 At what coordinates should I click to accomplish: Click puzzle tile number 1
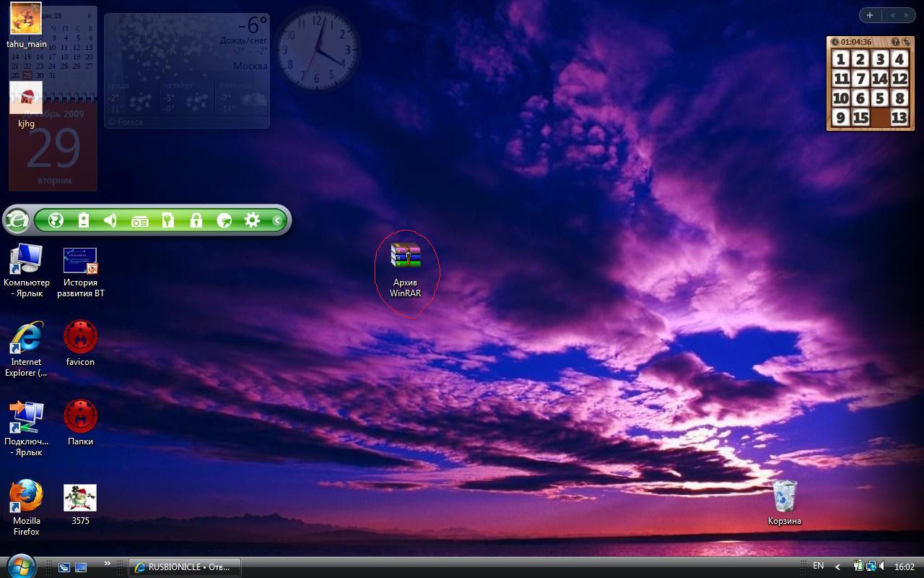point(841,59)
